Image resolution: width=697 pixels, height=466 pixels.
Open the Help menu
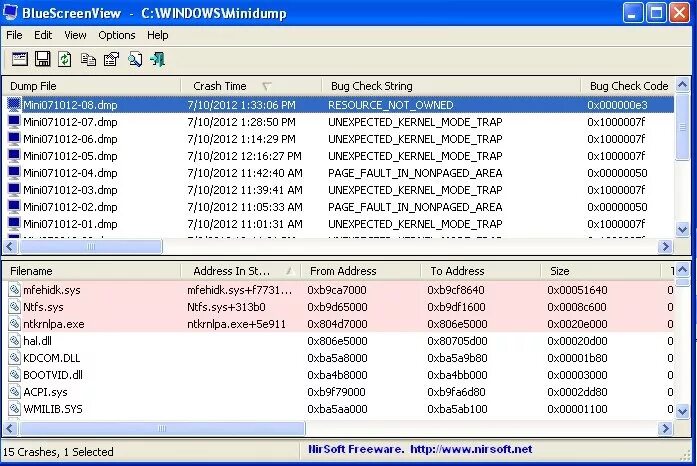[158, 35]
